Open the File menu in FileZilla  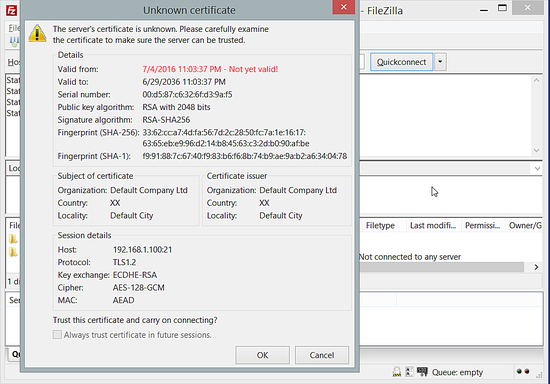coord(14,28)
